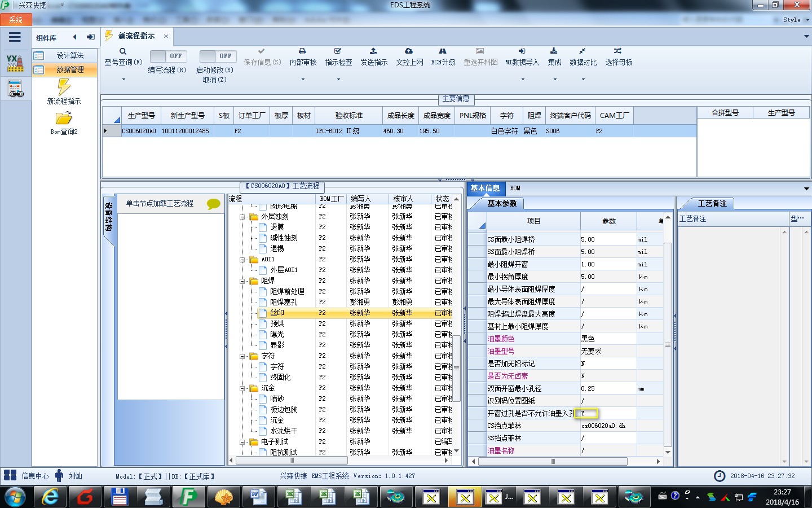Open 信息中心 in status bar
The width and height of the screenshot is (812, 508).
tap(26, 476)
